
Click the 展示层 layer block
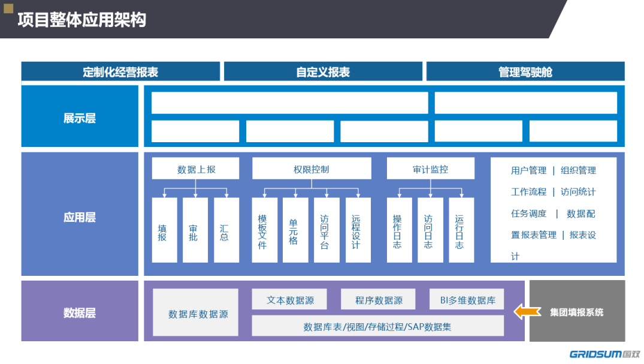coord(80,116)
